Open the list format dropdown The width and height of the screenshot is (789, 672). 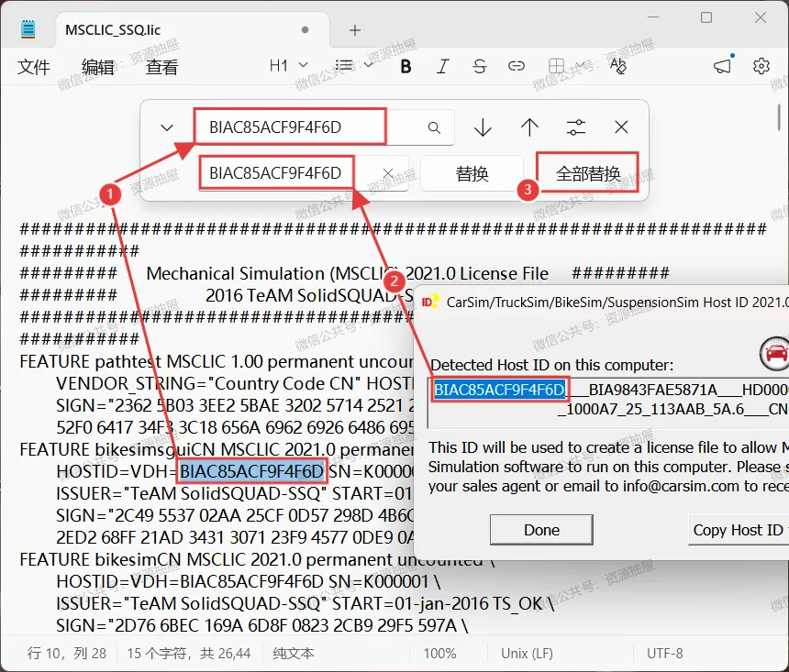(x=354, y=65)
